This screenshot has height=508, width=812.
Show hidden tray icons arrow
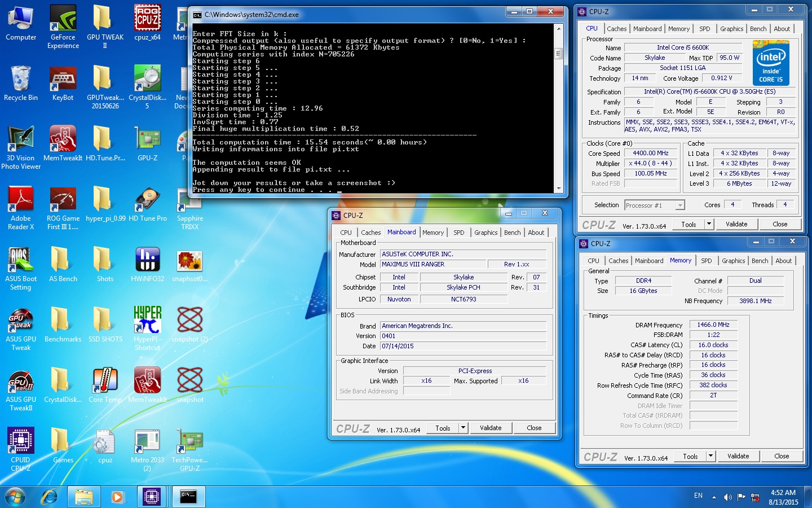pyautogui.click(x=714, y=497)
